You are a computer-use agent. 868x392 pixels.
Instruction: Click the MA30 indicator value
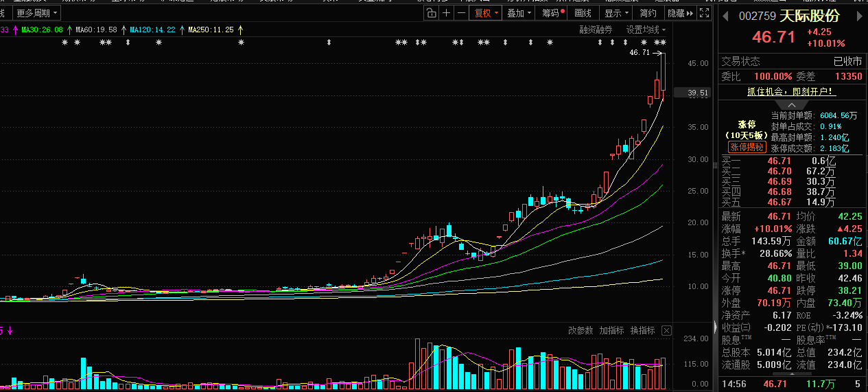coord(43,30)
